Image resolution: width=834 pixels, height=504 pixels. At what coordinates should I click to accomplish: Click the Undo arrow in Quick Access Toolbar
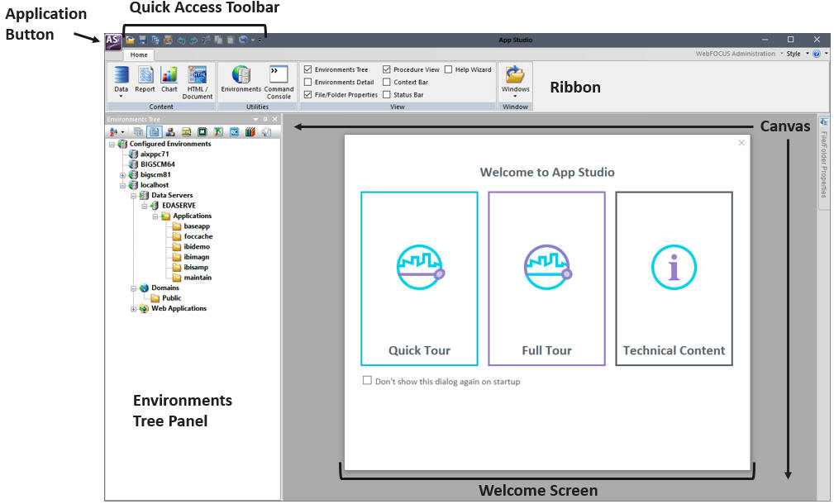tap(181, 40)
